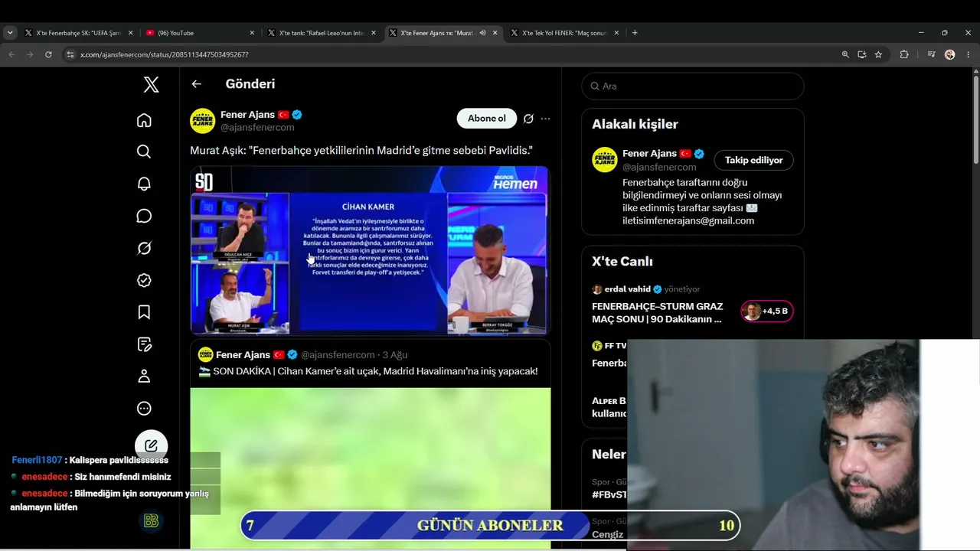Image resolution: width=980 pixels, height=551 pixels.
Task: Click the Abone ol subscribe button
Action: tap(487, 119)
